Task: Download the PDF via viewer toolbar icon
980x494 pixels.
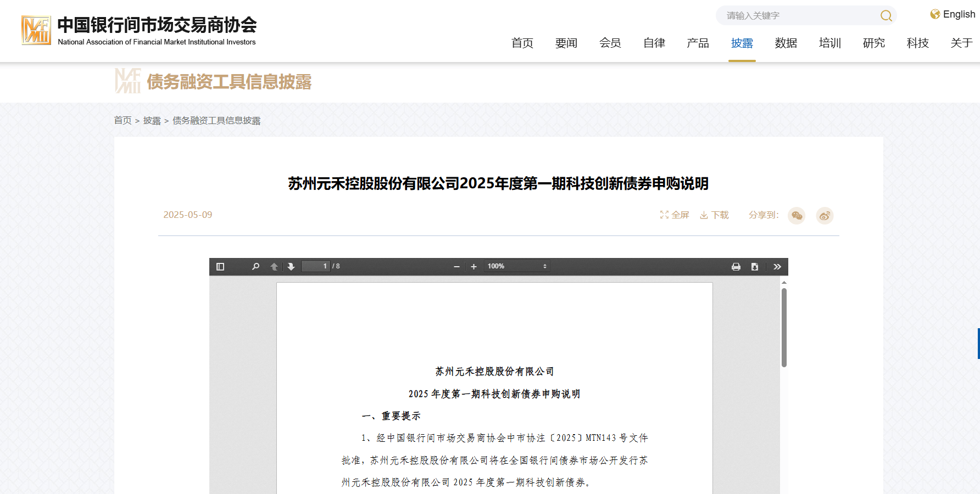Action: point(755,266)
